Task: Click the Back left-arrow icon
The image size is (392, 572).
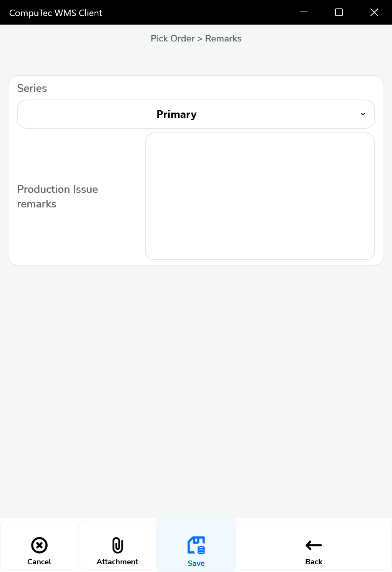Action: (314, 545)
